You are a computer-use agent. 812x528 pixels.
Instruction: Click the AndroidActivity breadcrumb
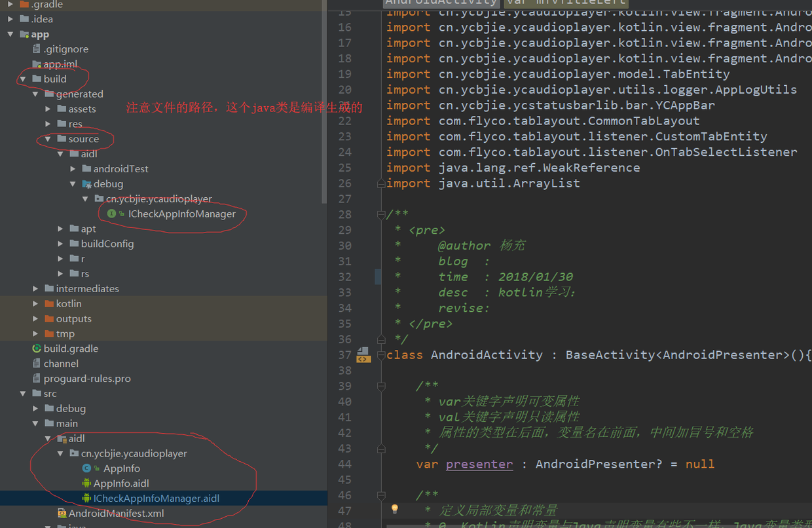click(440, 3)
